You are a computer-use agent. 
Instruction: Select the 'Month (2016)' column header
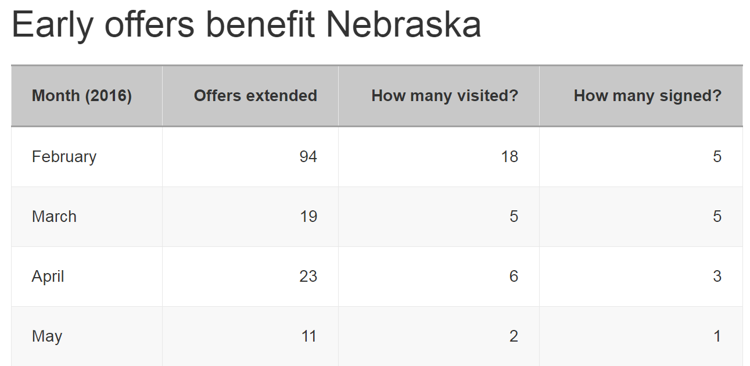click(82, 96)
